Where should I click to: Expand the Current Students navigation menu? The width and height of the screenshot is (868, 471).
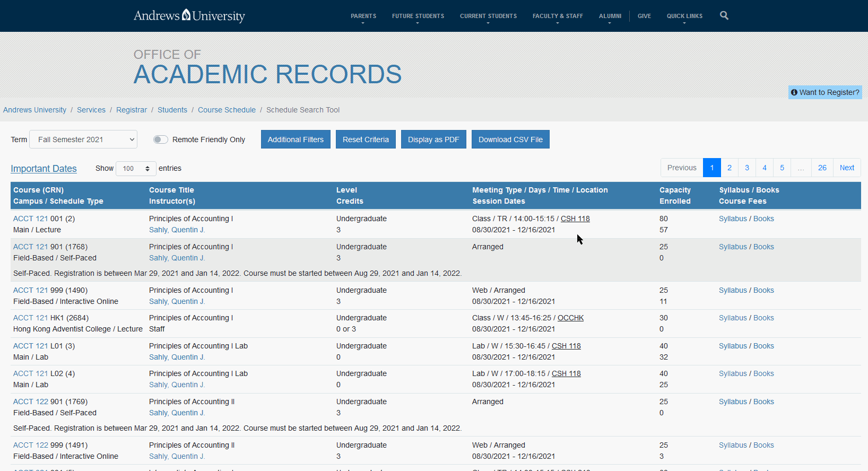(488, 16)
